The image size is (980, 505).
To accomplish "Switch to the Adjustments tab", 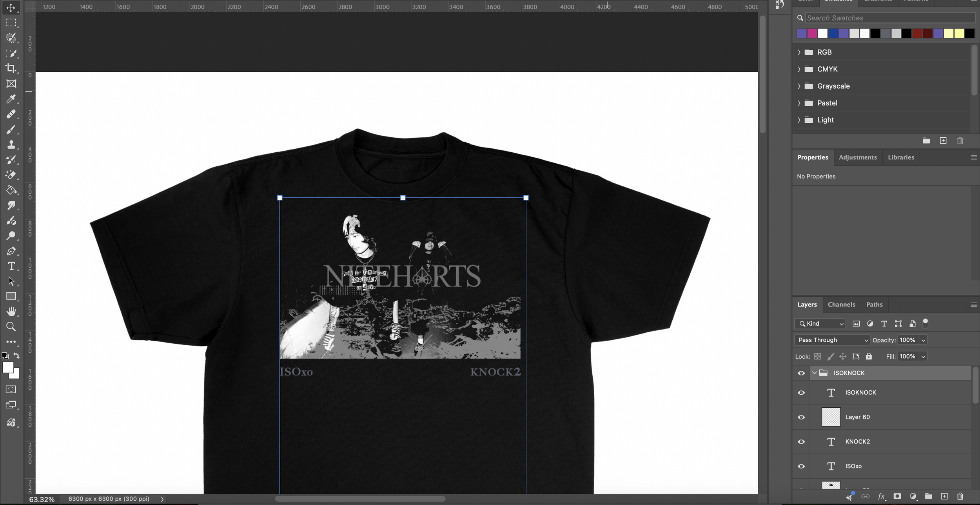I will coord(858,157).
